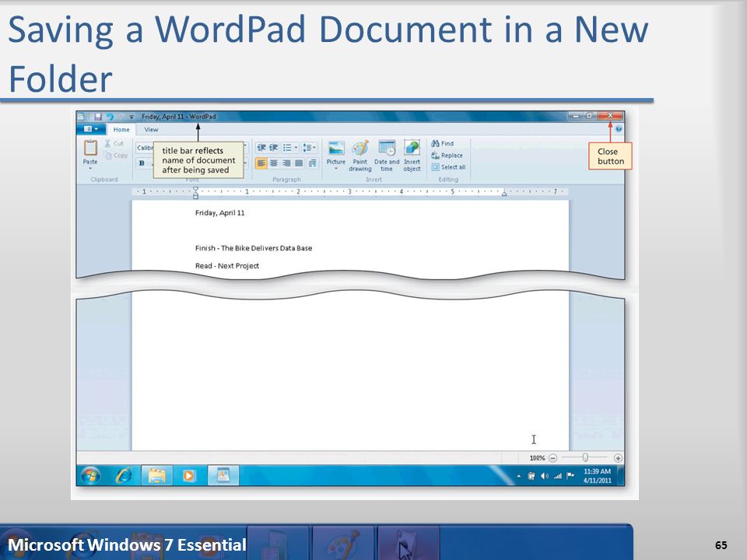Select Center alignment button
This screenshot has height=560, width=747.
274,163
